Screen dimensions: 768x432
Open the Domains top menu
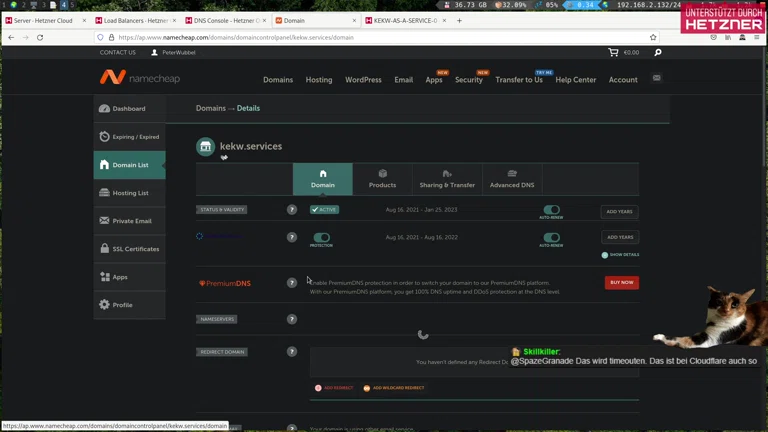278,80
